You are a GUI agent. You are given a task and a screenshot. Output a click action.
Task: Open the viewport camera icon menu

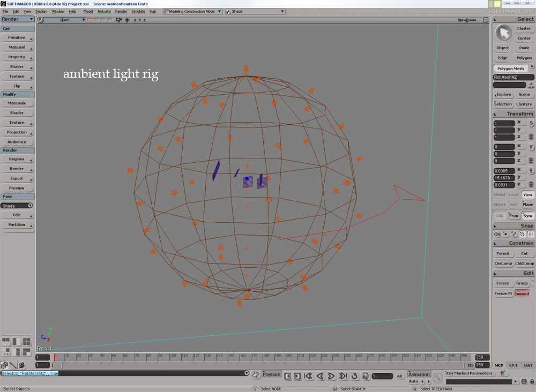(x=119, y=20)
